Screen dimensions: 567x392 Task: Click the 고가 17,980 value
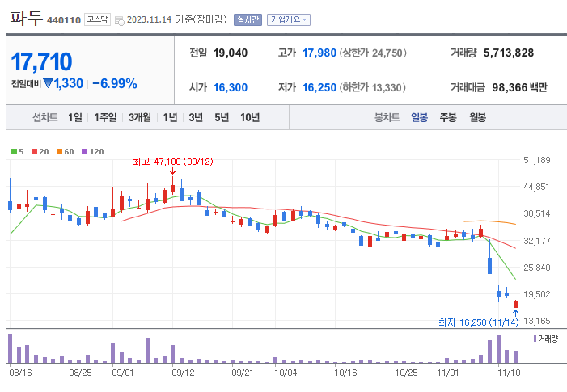tap(319, 53)
